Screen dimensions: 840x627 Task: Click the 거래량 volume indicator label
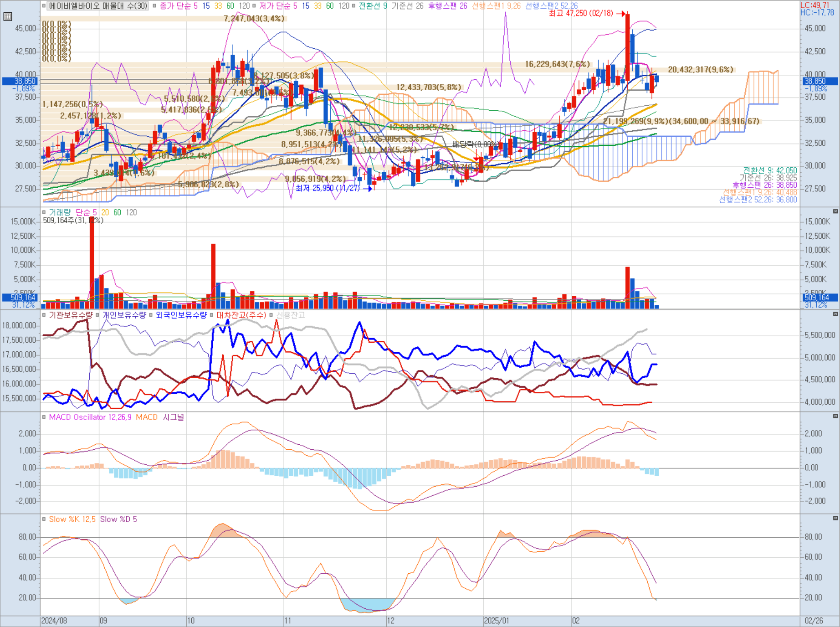point(60,212)
